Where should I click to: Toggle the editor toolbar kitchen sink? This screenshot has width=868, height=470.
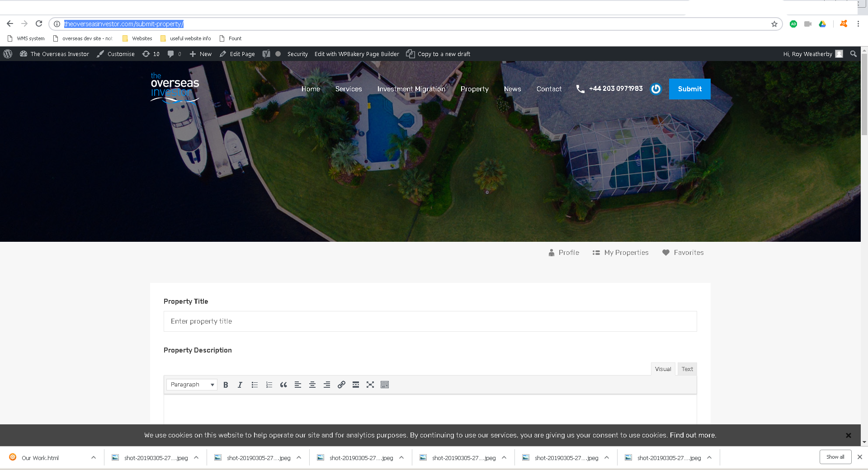(385, 385)
